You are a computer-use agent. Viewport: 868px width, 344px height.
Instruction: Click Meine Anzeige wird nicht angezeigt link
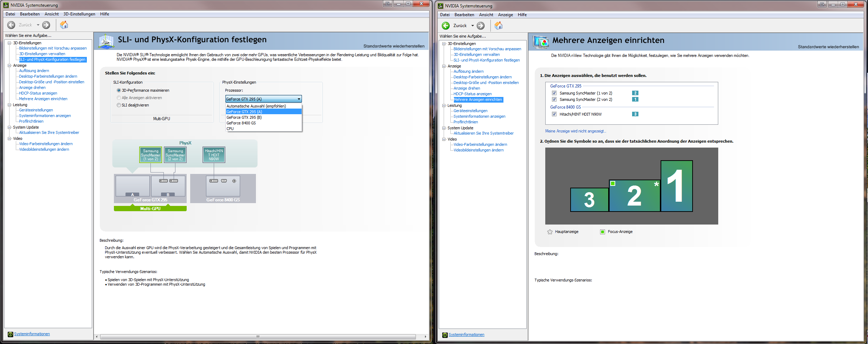(576, 131)
